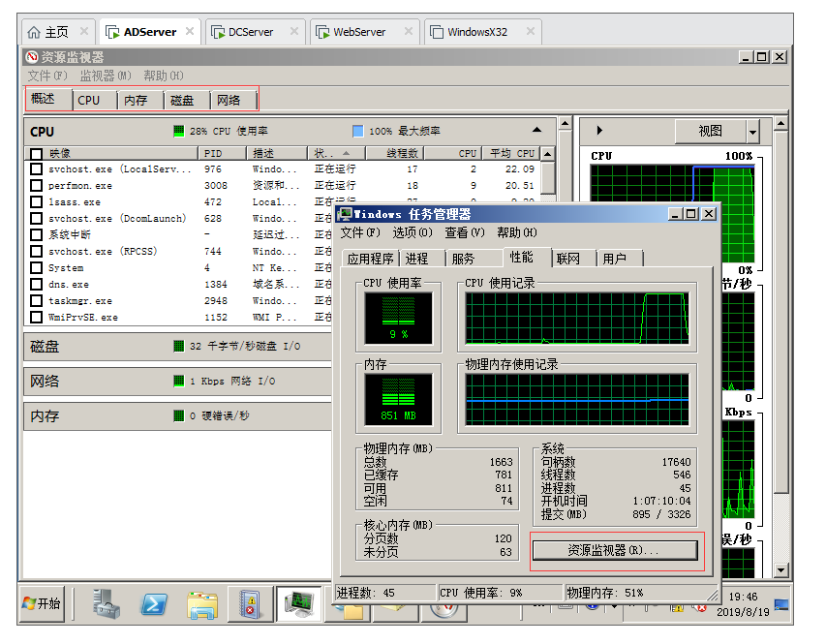
Task: Open Server Manager from the taskbar
Action: click(x=107, y=604)
